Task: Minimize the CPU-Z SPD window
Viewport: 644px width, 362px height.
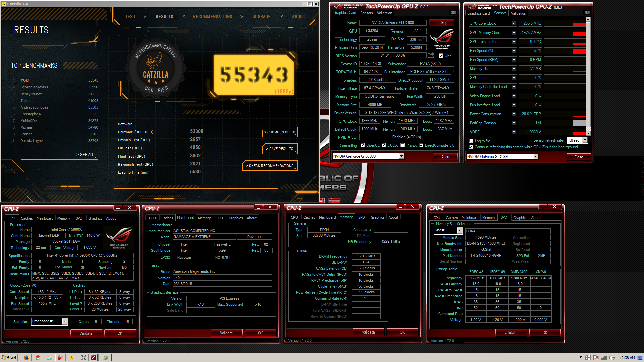Action: tap(543, 207)
